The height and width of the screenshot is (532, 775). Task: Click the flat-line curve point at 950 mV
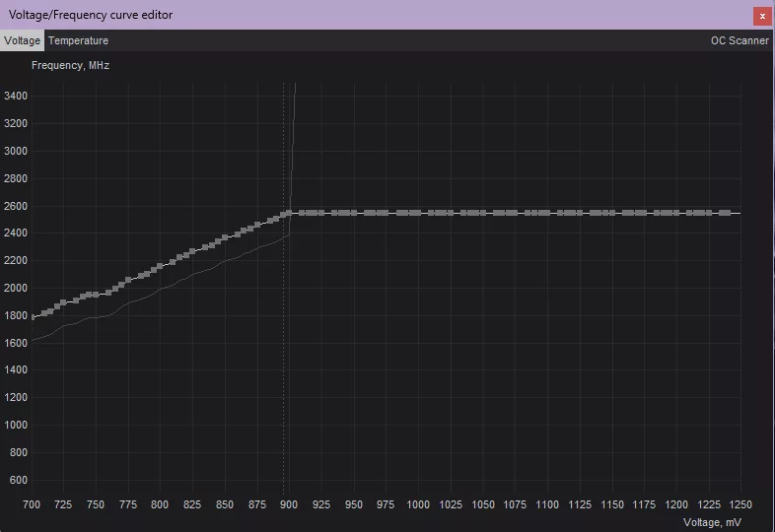[x=353, y=213]
